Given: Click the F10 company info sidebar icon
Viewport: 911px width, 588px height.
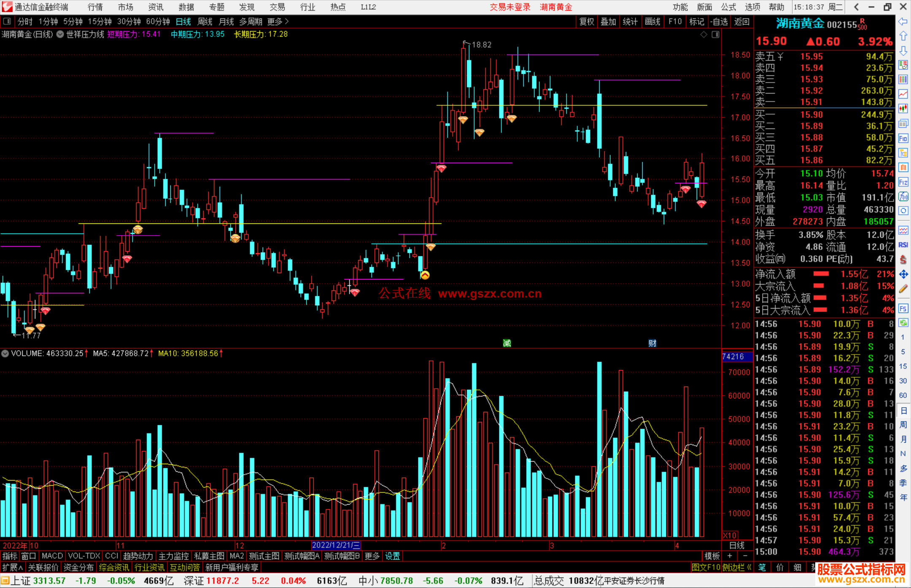Looking at the screenshot, I should point(903,138).
